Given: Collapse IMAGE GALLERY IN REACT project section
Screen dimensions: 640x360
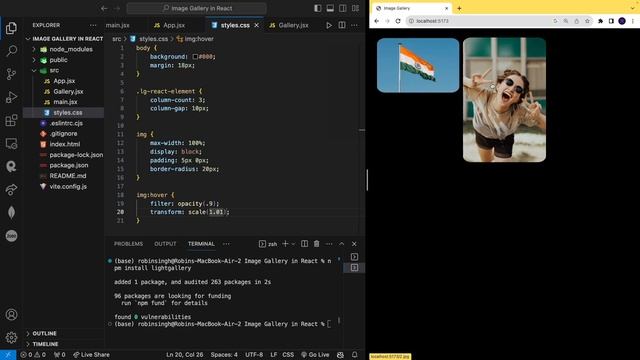Looking at the screenshot, I should click(28, 39).
